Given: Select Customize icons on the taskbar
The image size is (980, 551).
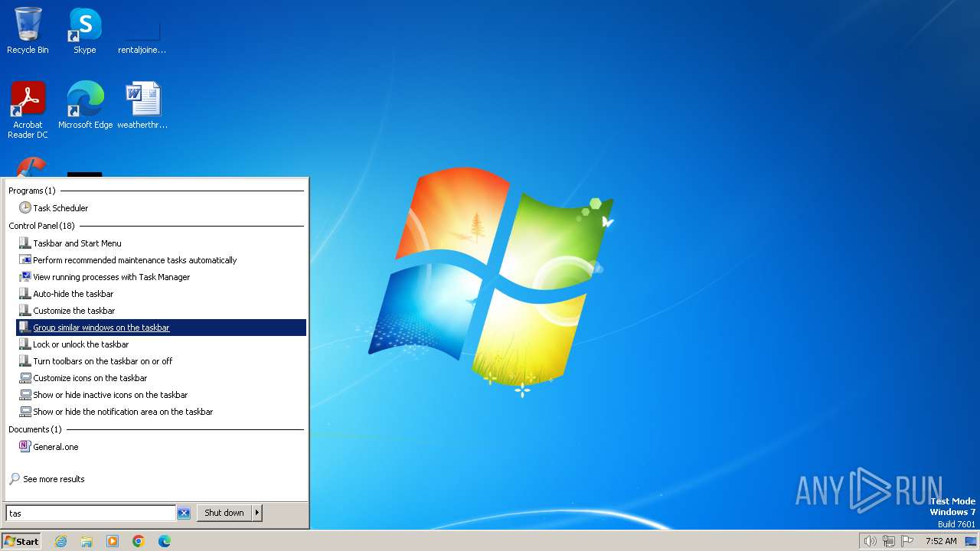Looking at the screenshot, I should point(162,378).
